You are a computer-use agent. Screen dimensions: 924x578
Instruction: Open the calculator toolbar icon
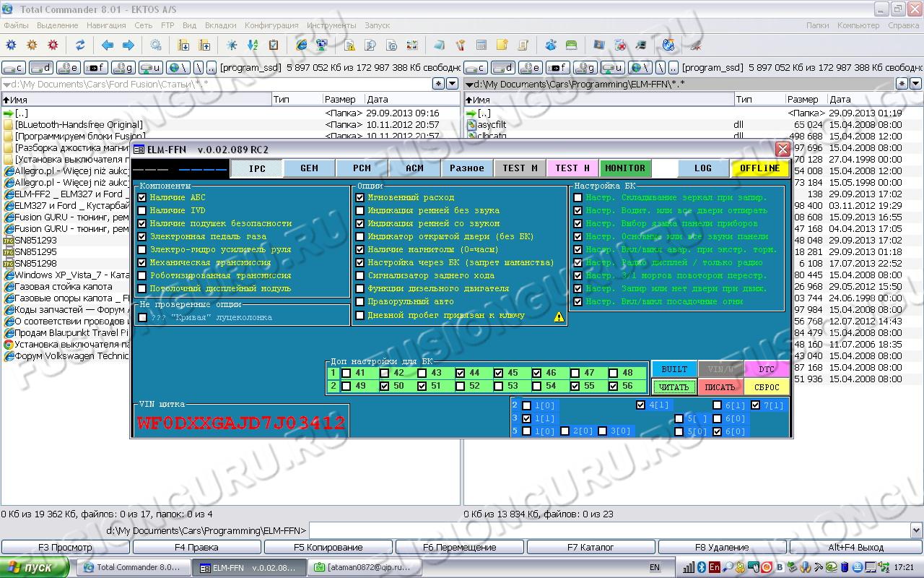pos(481,45)
